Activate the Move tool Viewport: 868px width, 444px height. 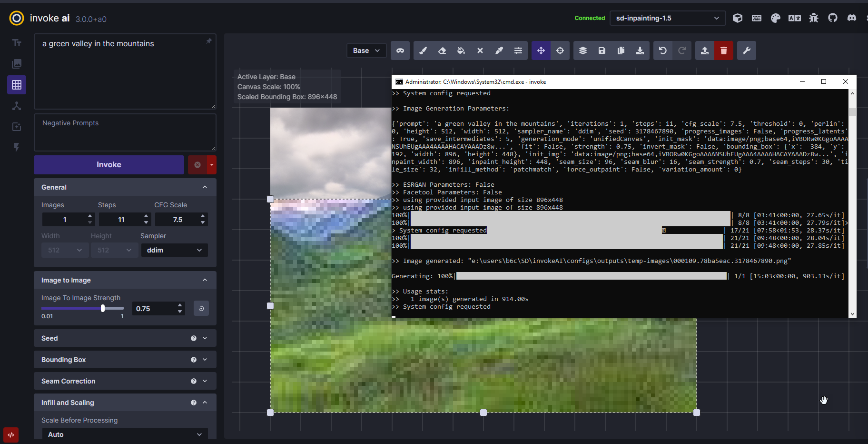coord(541,50)
